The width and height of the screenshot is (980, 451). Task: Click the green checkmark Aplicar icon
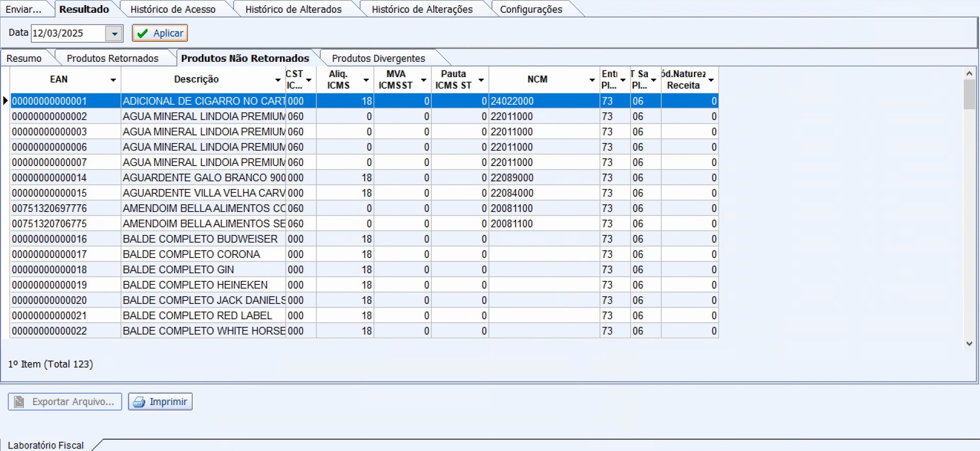point(143,33)
